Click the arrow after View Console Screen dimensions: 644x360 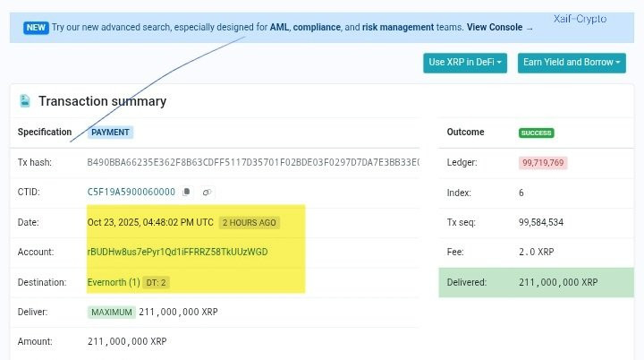tap(530, 29)
